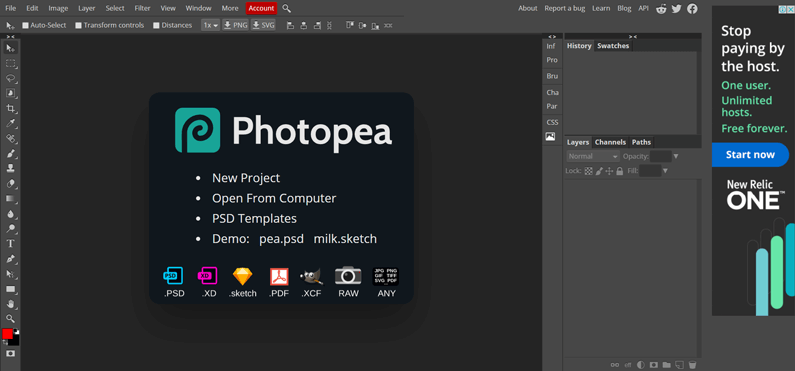Toggle lock transparent pixels checkerboard icon
This screenshot has width=795, height=371.
coord(589,171)
